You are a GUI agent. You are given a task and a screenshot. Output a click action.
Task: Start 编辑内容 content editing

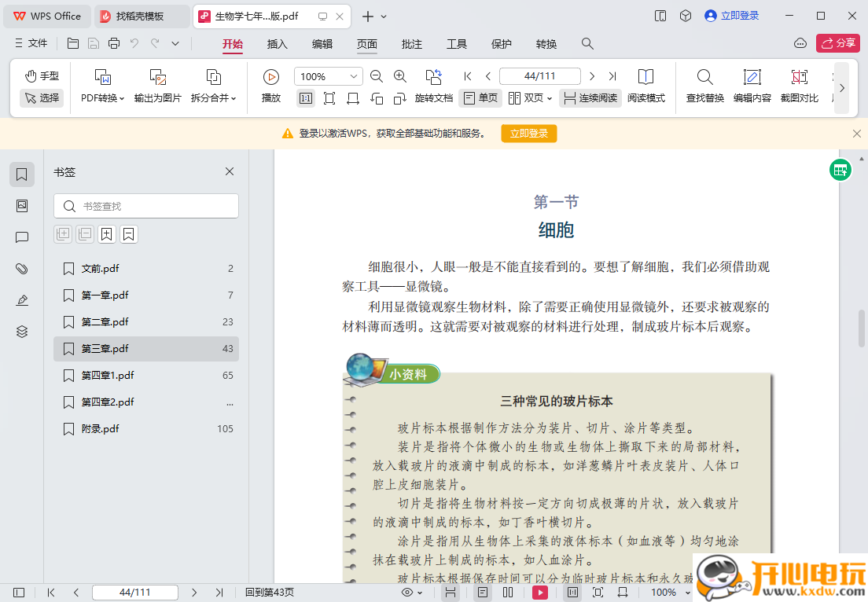pos(752,86)
